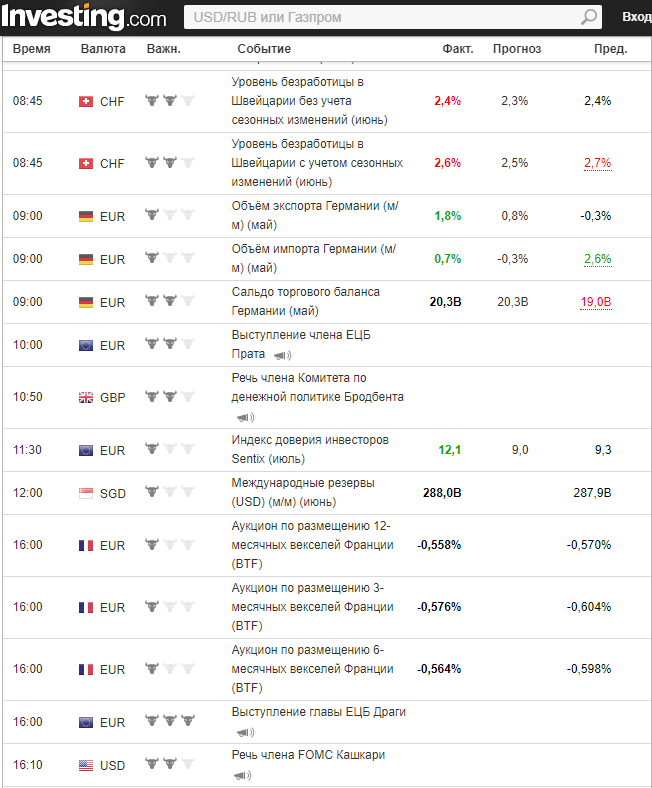Image resolution: width=652 pixels, height=788 pixels.
Task: Click speaker icon next to ECB Praet speech
Action: point(282,355)
